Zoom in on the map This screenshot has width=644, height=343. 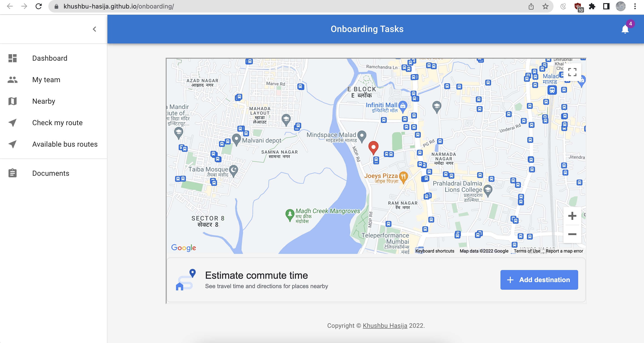pyautogui.click(x=572, y=216)
